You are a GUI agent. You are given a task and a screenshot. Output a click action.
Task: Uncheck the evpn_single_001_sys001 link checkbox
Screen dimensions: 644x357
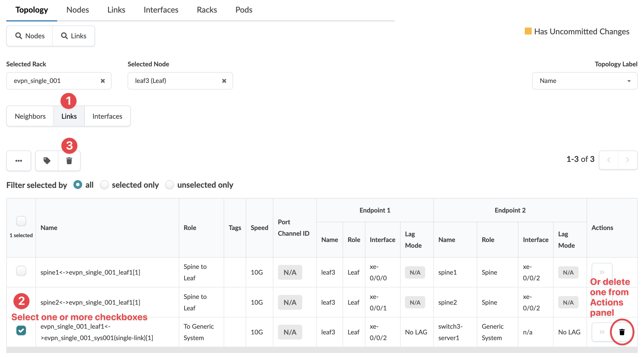tap(21, 330)
